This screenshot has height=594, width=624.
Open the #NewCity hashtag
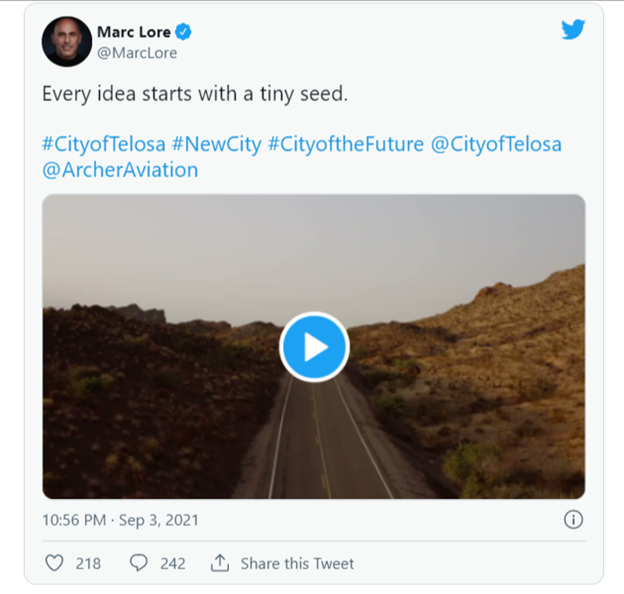pyautogui.click(x=216, y=144)
